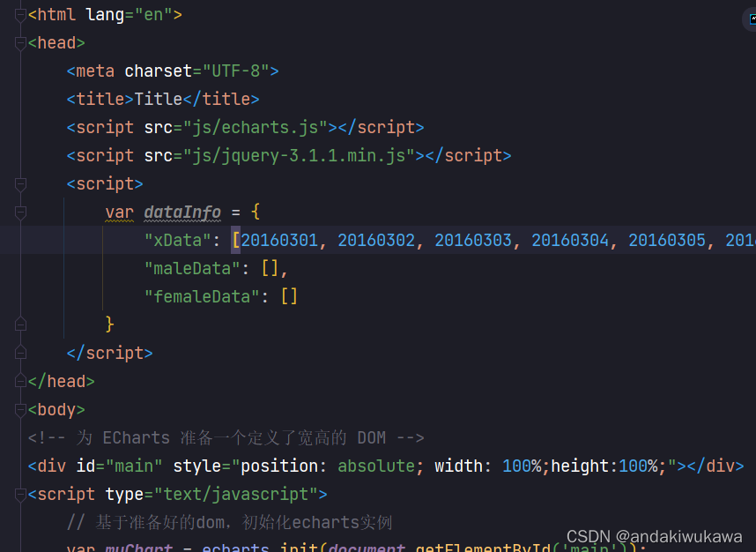This screenshot has height=552, width=756.
Task: Click the "js/echarts.js" src string
Action: pyautogui.click(x=255, y=127)
